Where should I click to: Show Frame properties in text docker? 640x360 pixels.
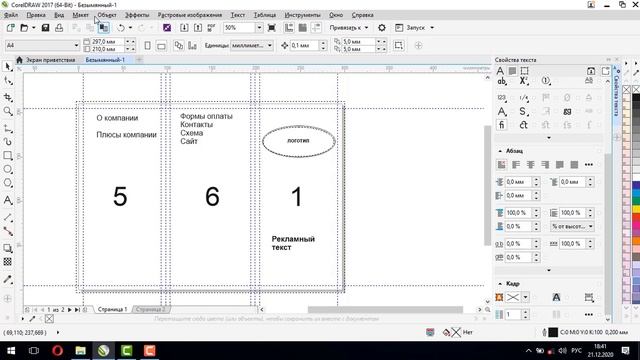coord(524,71)
